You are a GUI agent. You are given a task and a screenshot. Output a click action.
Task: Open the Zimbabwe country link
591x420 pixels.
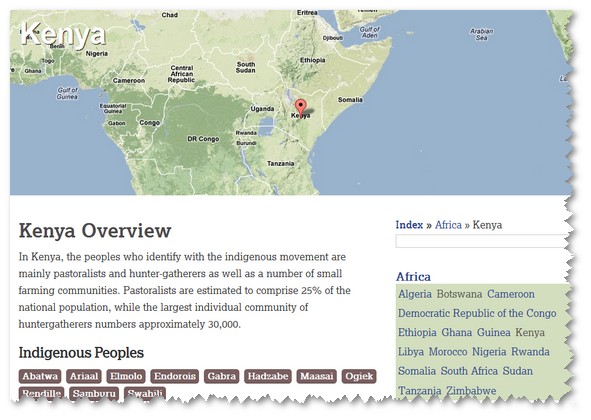471,391
